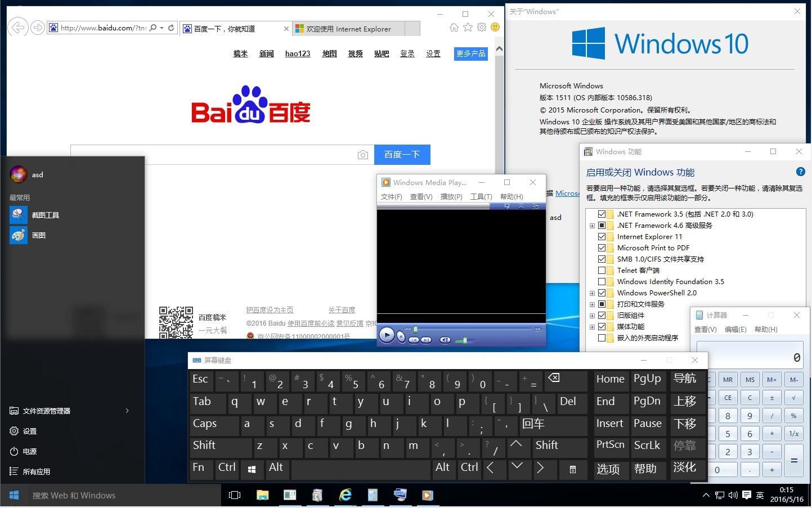This screenshot has height=508, width=812.
Task: Open File Explorer from the taskbar
Action: 262,495
